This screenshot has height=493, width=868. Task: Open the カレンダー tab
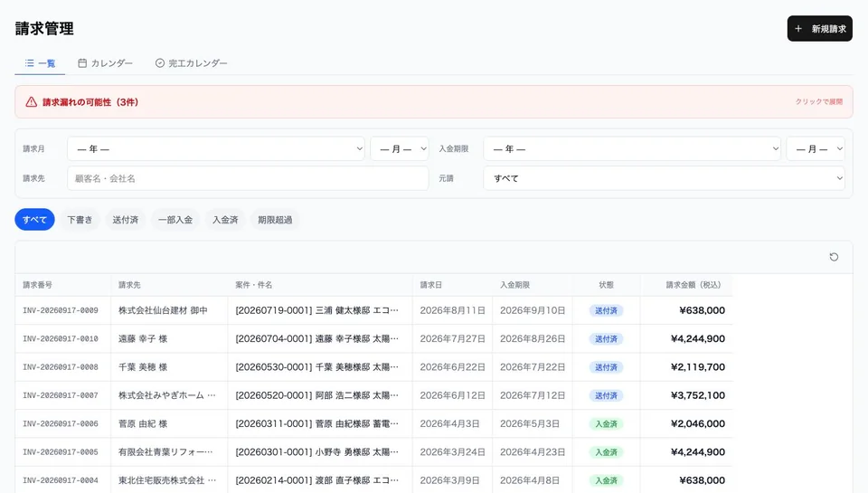pos(105,63)
